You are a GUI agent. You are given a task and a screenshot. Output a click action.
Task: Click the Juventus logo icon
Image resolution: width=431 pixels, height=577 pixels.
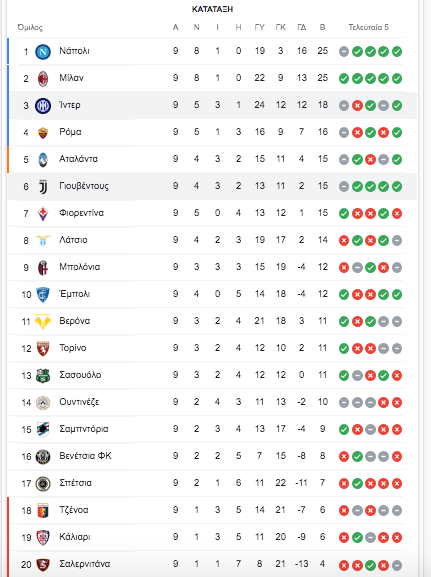point(43,186)
